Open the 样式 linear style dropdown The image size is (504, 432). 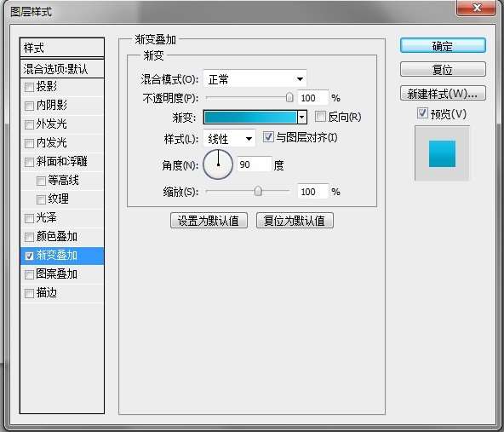pyautogui.click(x=230, y=139)
